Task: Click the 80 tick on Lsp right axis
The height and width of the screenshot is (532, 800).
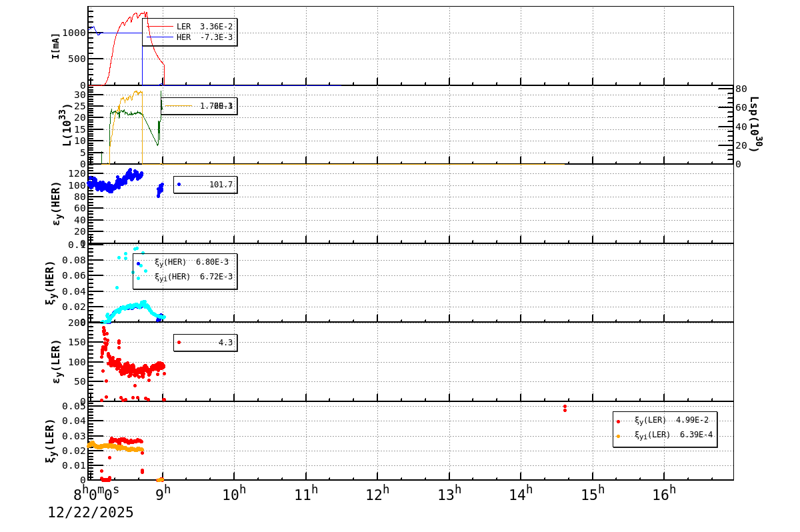Action: [741, 89]
